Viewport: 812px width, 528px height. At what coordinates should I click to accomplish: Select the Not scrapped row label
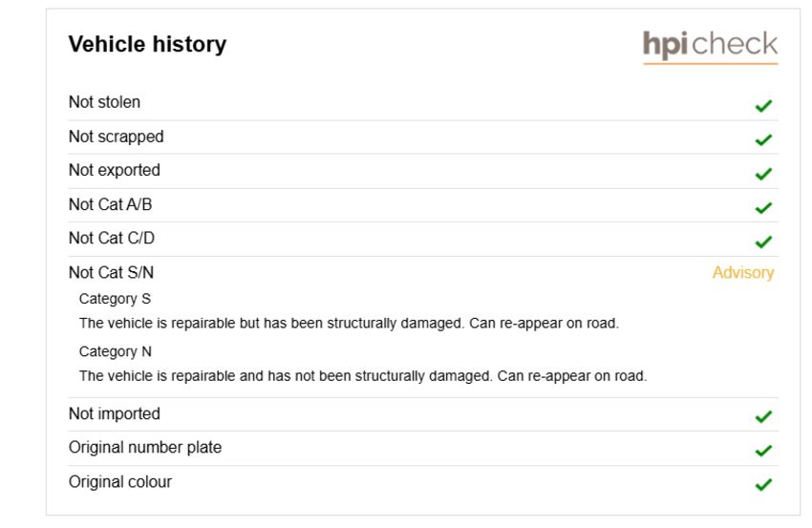[117, 137]
